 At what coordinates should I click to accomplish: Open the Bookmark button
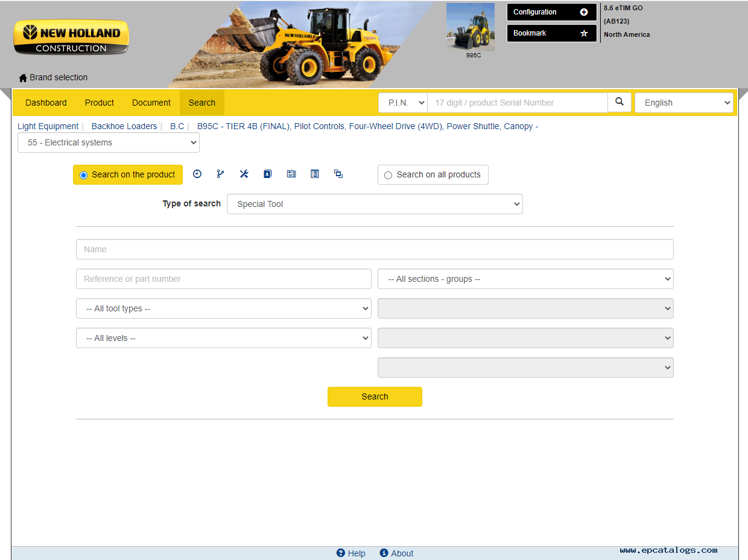click(x=551, y=33)
